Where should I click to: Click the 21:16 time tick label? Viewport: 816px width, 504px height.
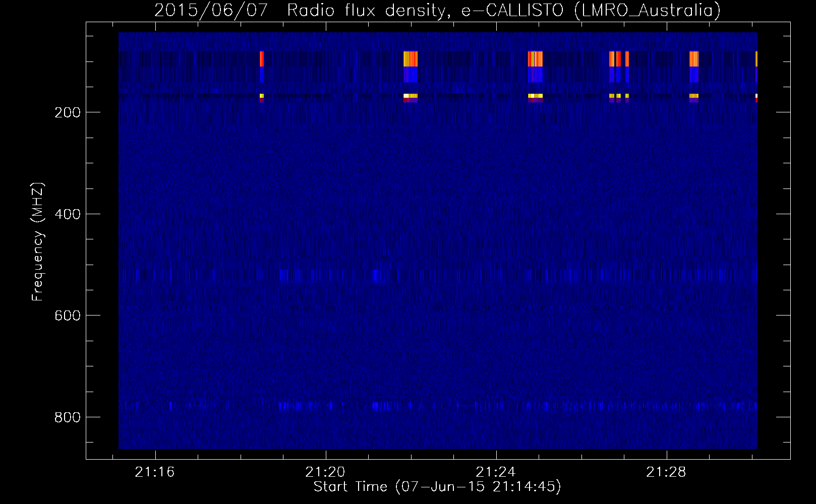click(155, 472)
